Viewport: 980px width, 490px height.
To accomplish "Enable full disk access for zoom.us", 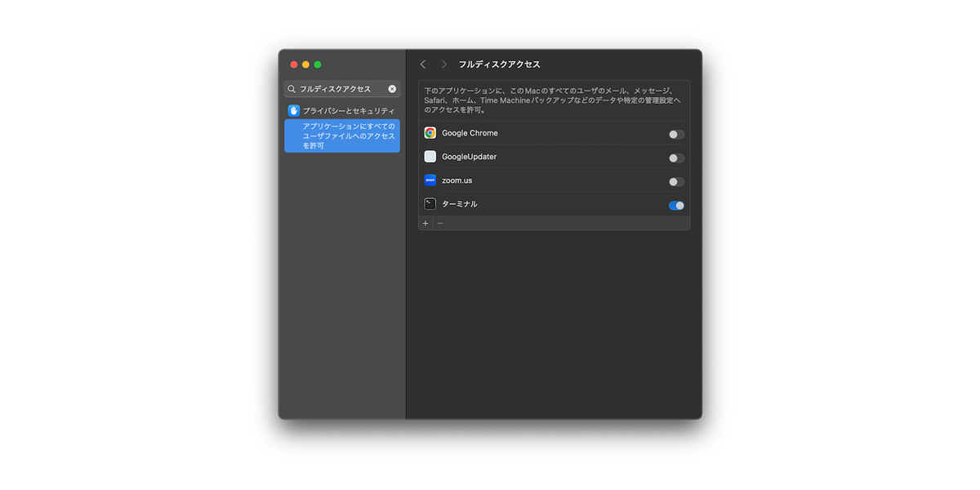I will (x=676, y=182).
